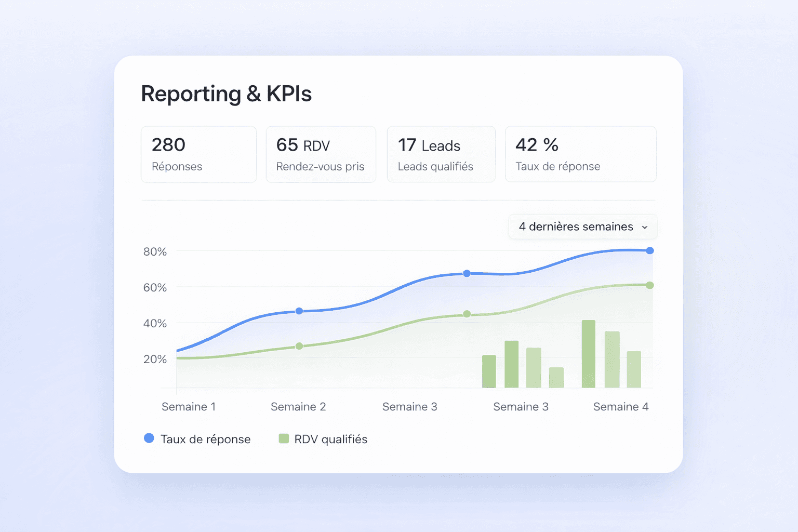
Task: Click the blue data point above Semaine 2
Action: [299, 311]
